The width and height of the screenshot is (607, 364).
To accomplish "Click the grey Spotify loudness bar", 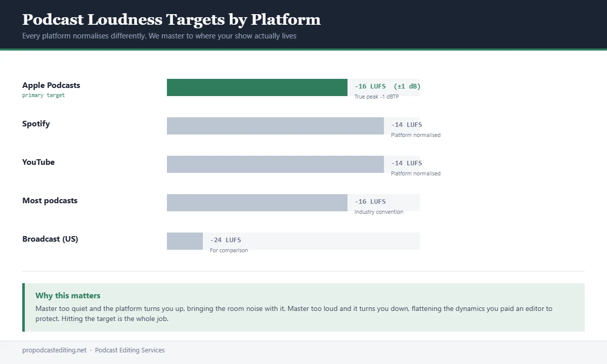I will [275, 126].
